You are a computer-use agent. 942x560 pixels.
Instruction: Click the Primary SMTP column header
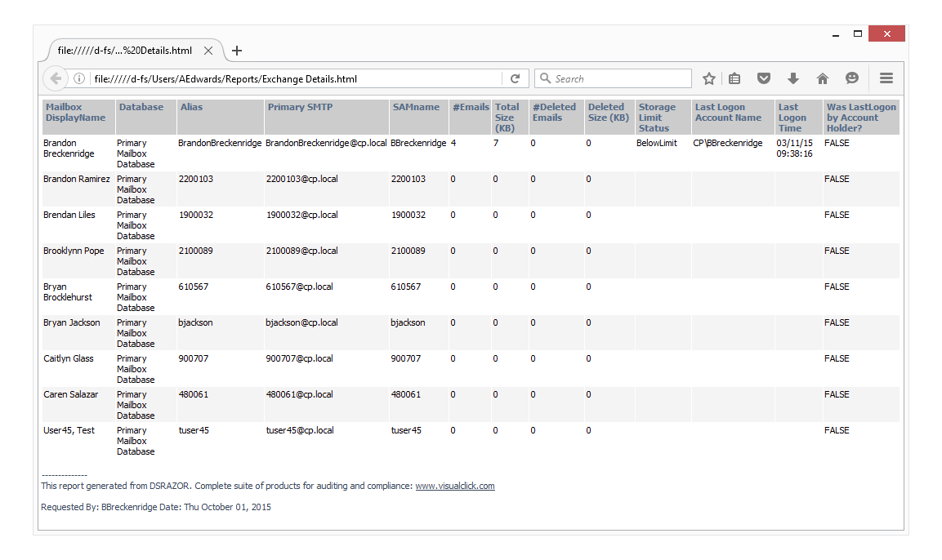click(300, 107)
